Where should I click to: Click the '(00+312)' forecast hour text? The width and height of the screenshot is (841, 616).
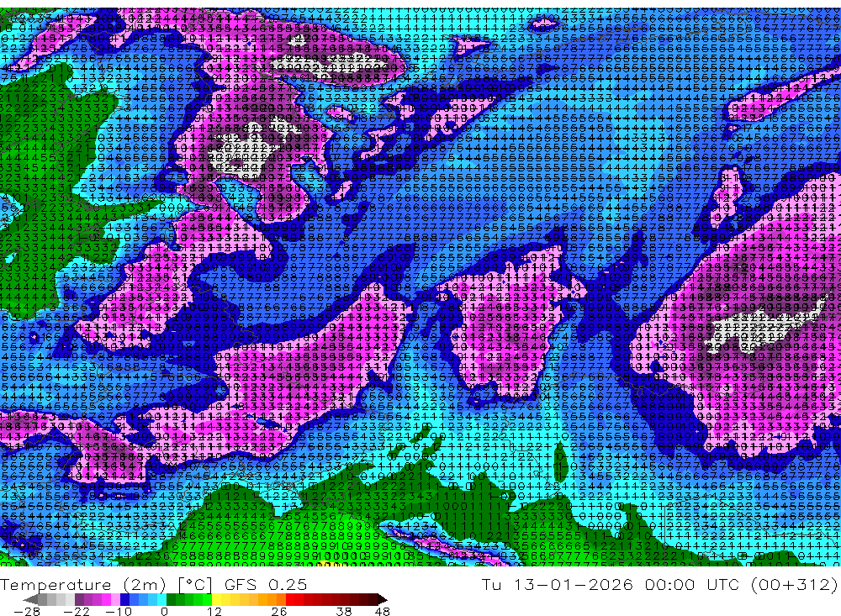(x=793, y=585)
